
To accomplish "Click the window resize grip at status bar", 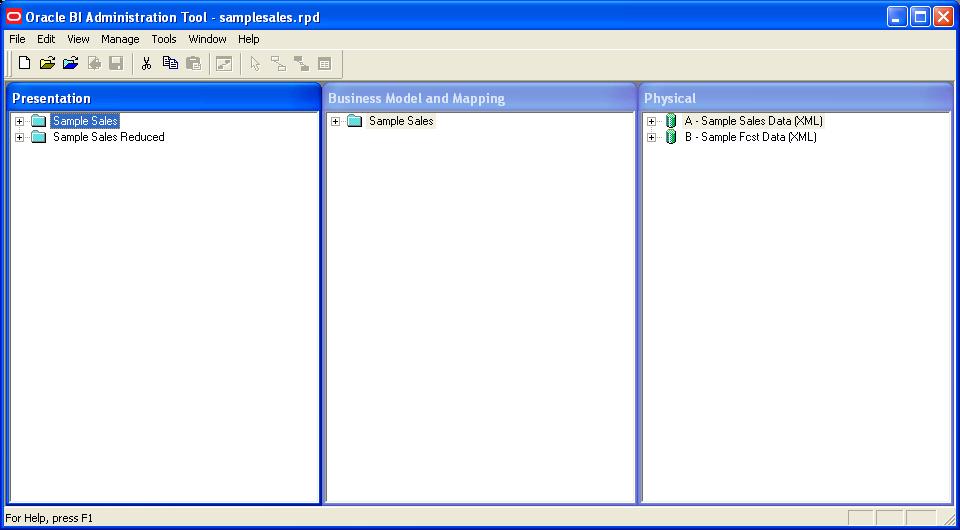I will click(948, 519).
